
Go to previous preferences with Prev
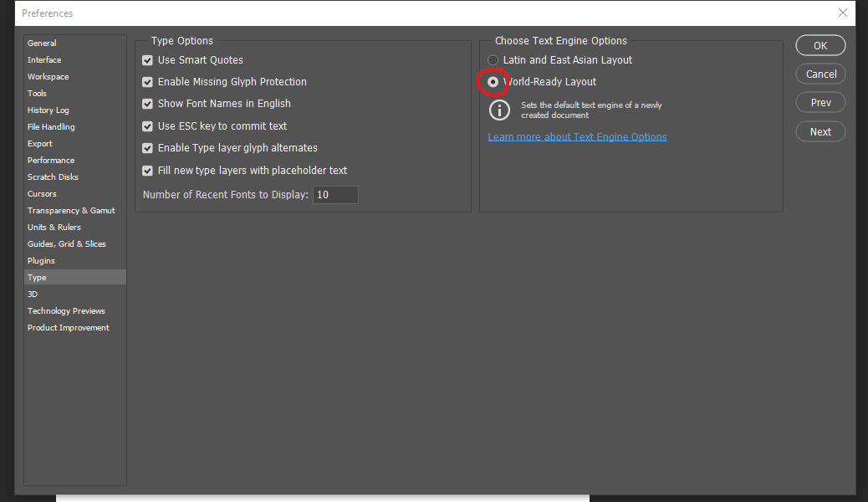[820, 103]
